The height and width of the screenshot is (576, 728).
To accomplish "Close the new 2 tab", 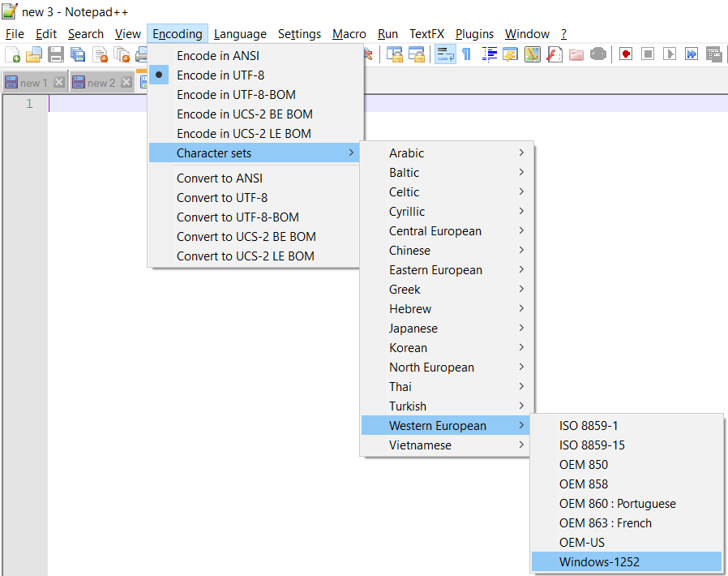I will [126, 82].
